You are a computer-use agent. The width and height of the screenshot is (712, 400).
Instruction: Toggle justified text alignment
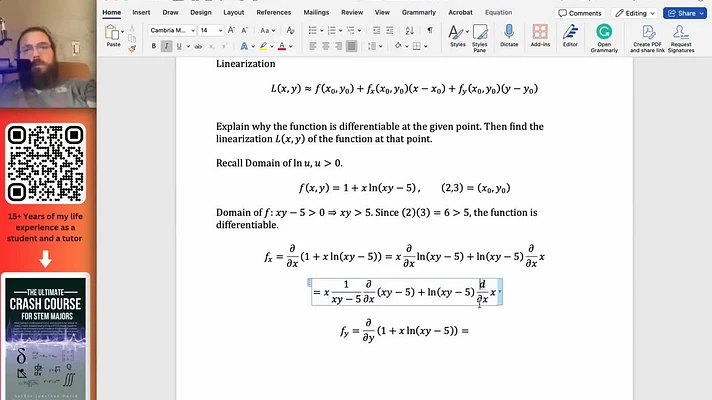(x=351, y=46)
